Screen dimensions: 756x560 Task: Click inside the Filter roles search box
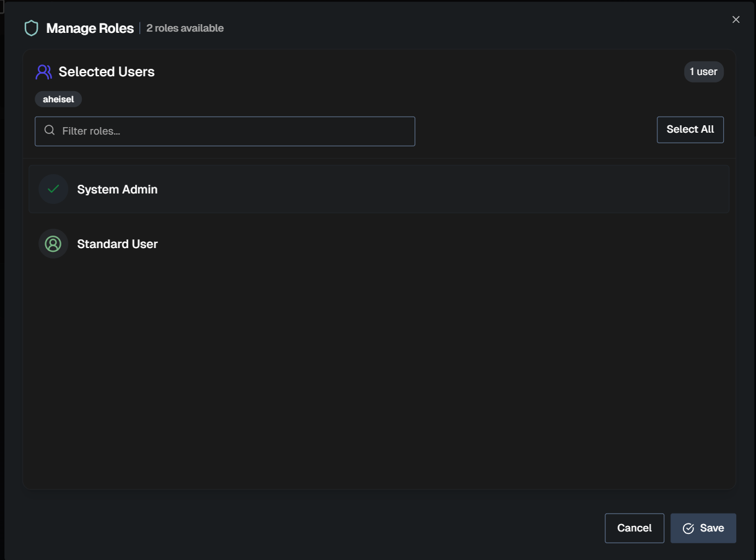[225, 130]
